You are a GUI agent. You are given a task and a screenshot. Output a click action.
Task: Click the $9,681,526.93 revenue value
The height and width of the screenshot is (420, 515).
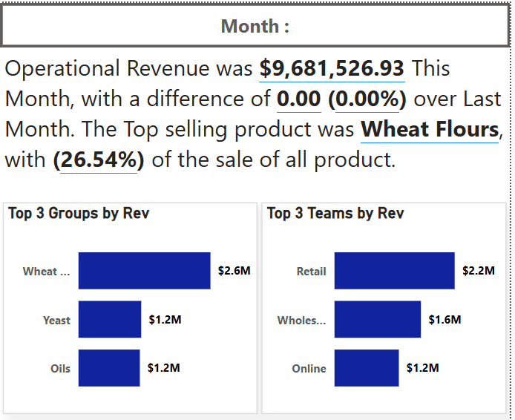(332, 69)
